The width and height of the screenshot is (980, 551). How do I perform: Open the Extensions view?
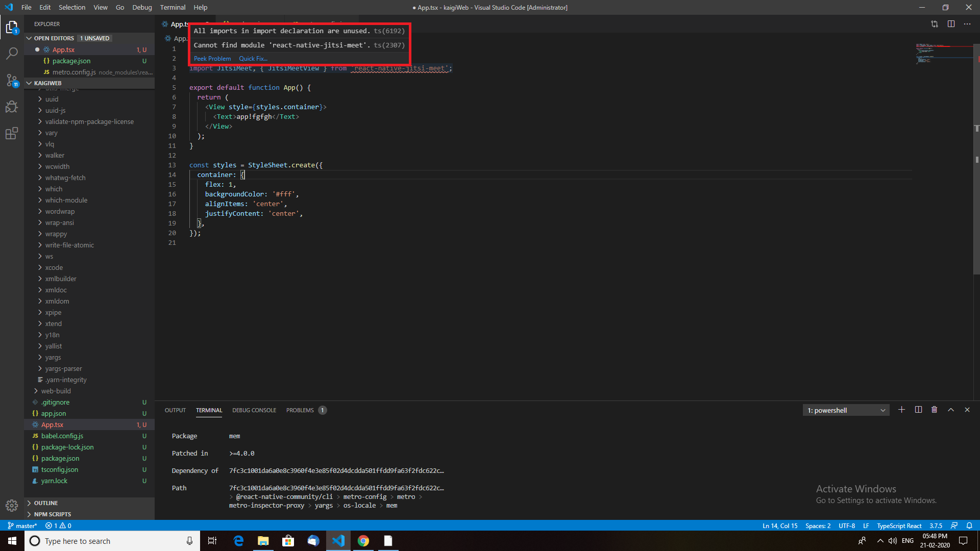[12, 134]
